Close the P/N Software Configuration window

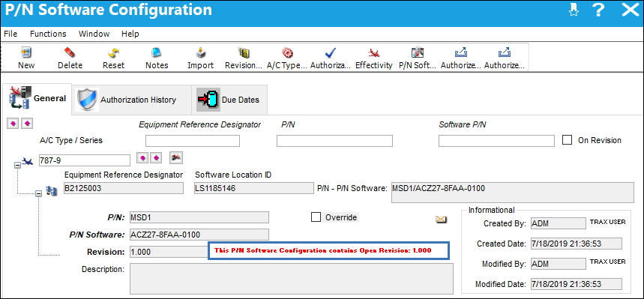click(631, 10)
